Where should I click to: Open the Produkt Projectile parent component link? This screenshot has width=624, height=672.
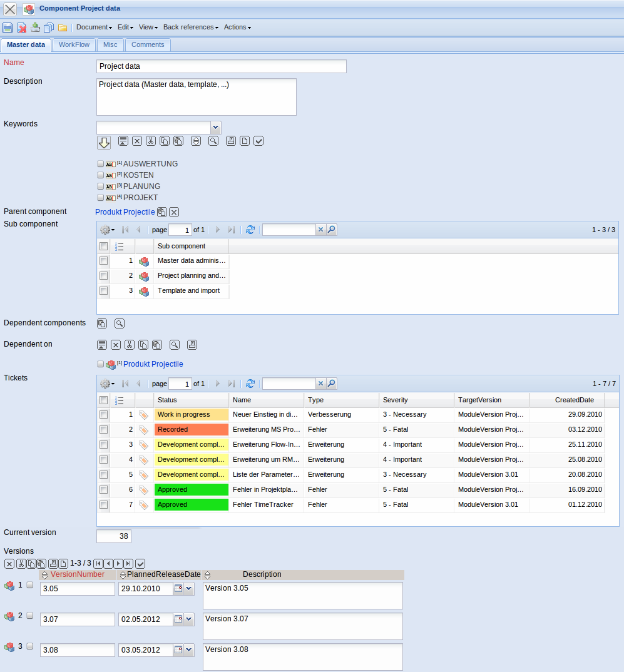click(x=124, y=211)
